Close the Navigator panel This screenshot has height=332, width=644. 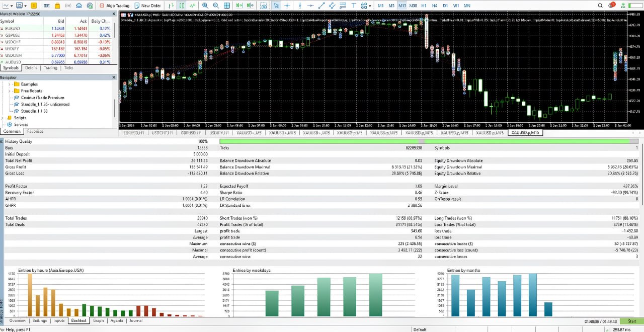(x=114, y=77)
